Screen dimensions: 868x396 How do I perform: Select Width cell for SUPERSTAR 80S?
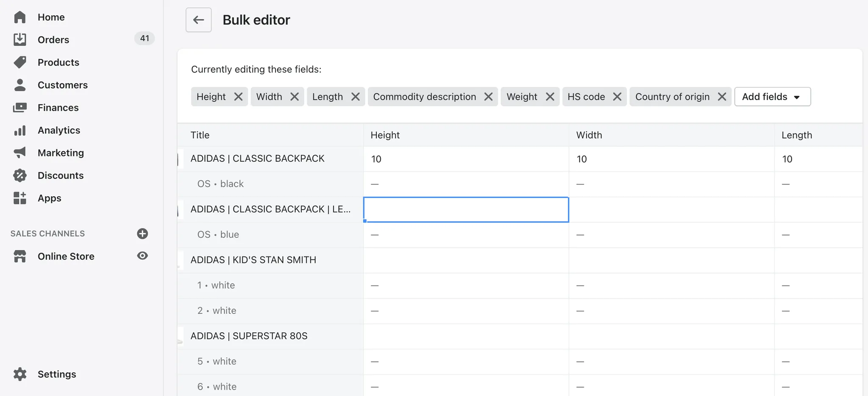671,336
